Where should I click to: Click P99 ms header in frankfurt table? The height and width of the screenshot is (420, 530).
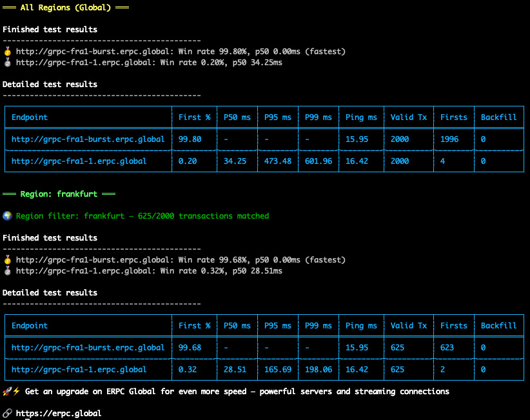[x=318, y=326]
